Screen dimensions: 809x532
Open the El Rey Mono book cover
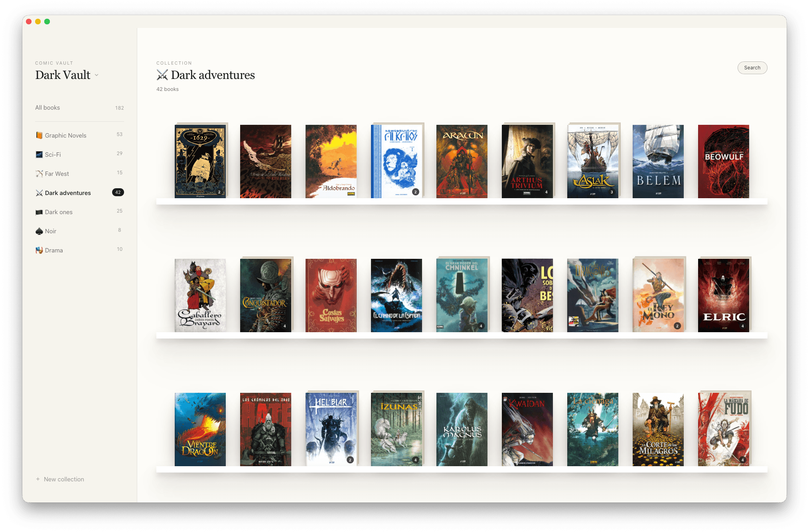658,296
